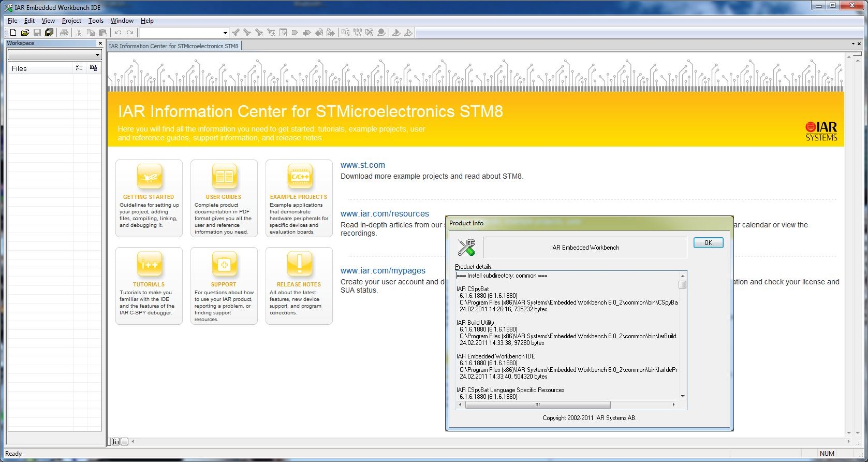This screenshot has width=868, height=462.
Task: Open the Release Notes tile
Action: point(299,286)
